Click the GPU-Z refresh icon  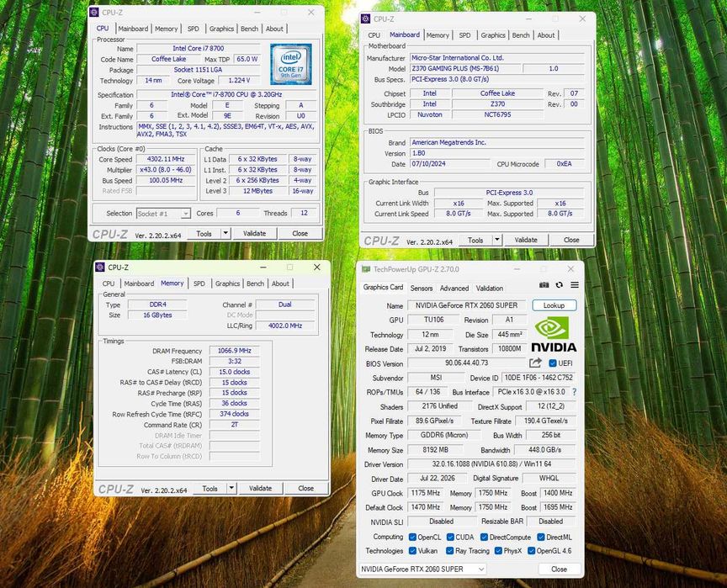point(560,285)
